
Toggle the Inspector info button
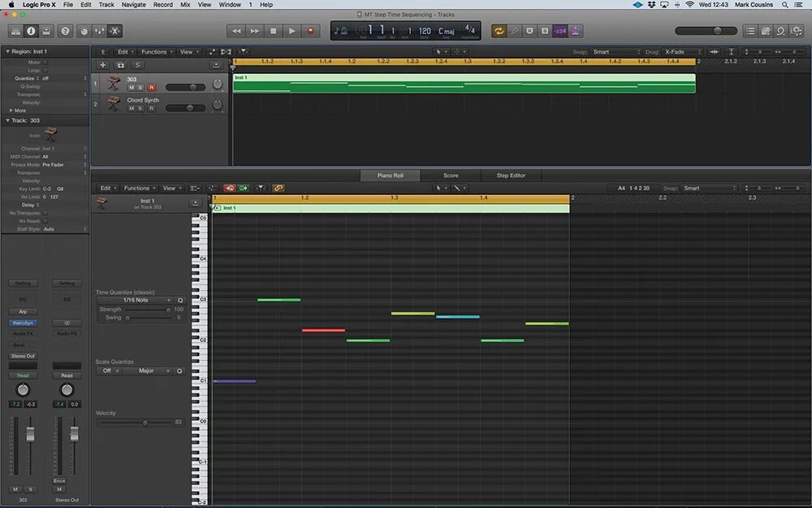pyautogui.click(x=31, y=31)
